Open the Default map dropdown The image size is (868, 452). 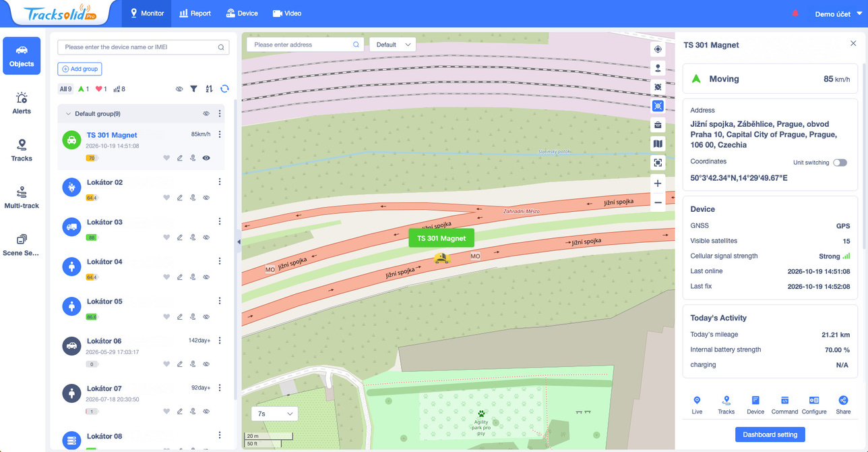(393, 45)
